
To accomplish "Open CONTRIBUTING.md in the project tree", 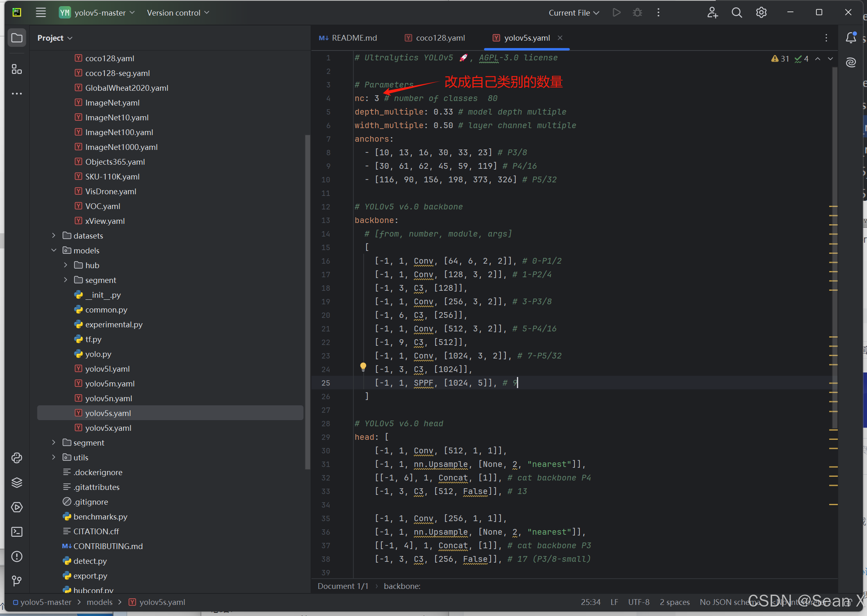I will point(108,546).
